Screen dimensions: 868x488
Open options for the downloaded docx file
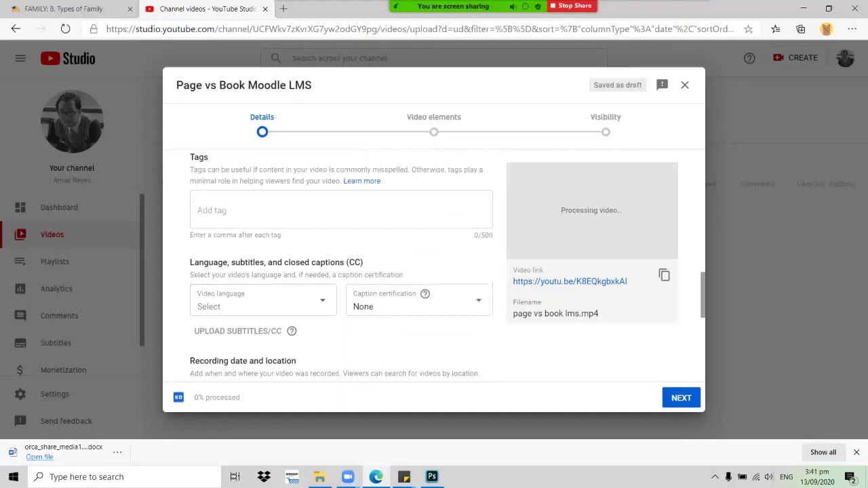click(x=117, y=452)
